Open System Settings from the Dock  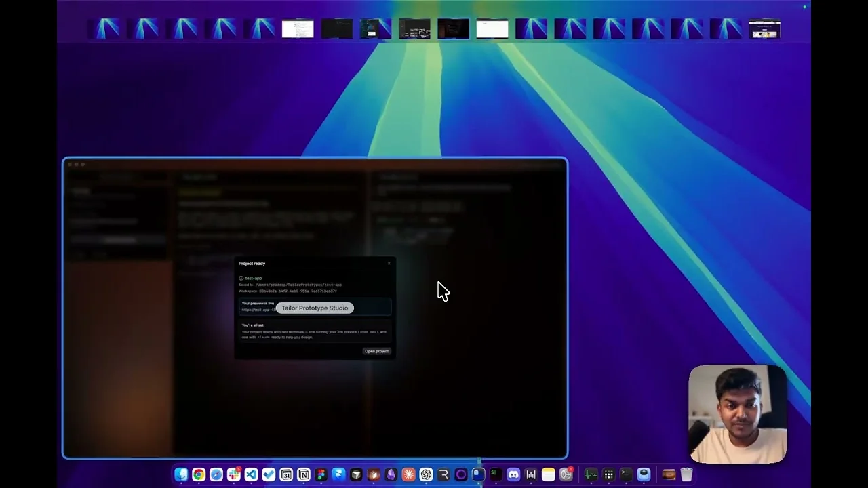[566, 475]
